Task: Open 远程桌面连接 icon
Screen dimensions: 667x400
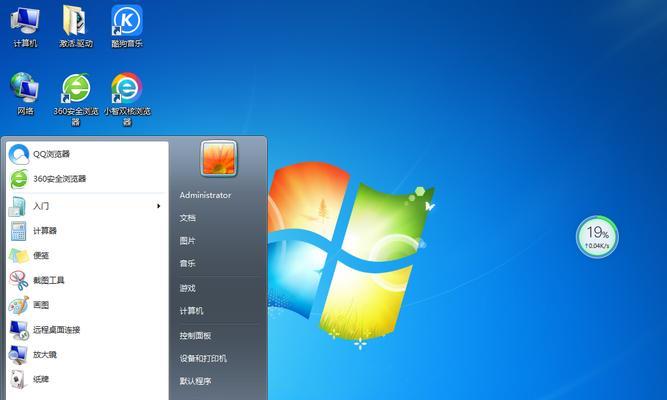Action: click(x=19, y=330)
